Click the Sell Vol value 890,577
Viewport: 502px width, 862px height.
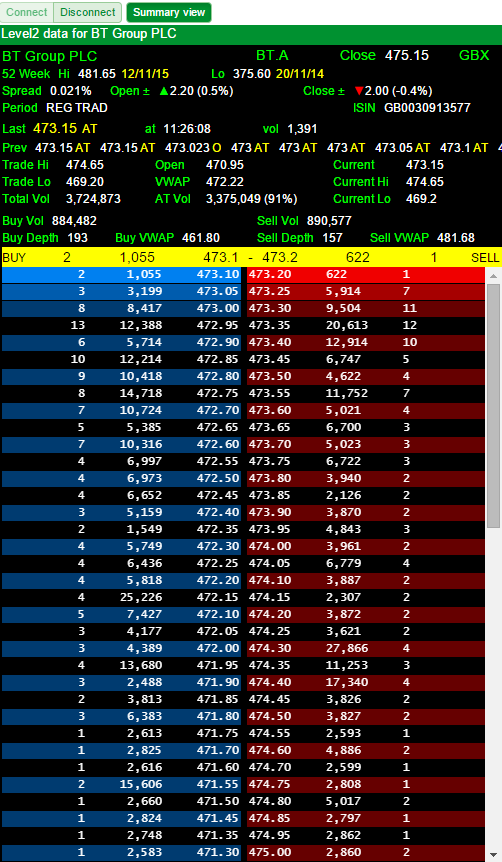coord(329,221)
